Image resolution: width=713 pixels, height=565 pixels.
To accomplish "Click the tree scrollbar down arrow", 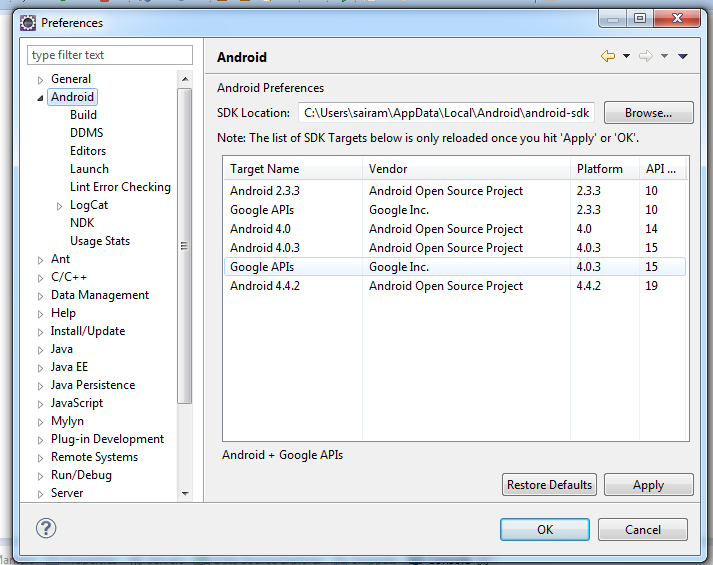I will tap(185, 494).
